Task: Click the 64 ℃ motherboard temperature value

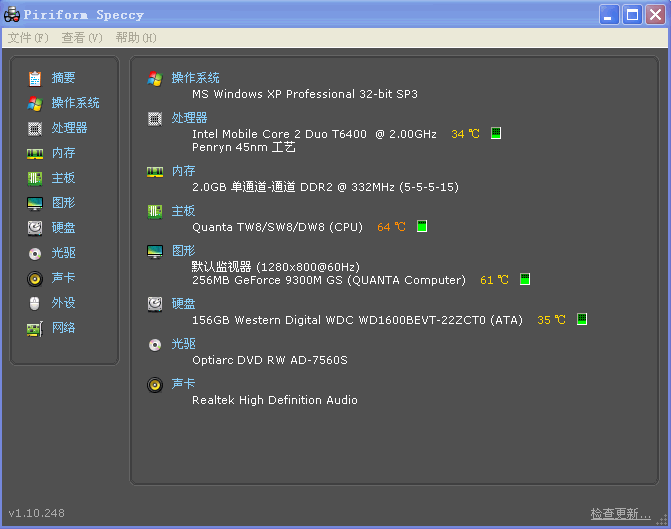Action: point(392,227)
